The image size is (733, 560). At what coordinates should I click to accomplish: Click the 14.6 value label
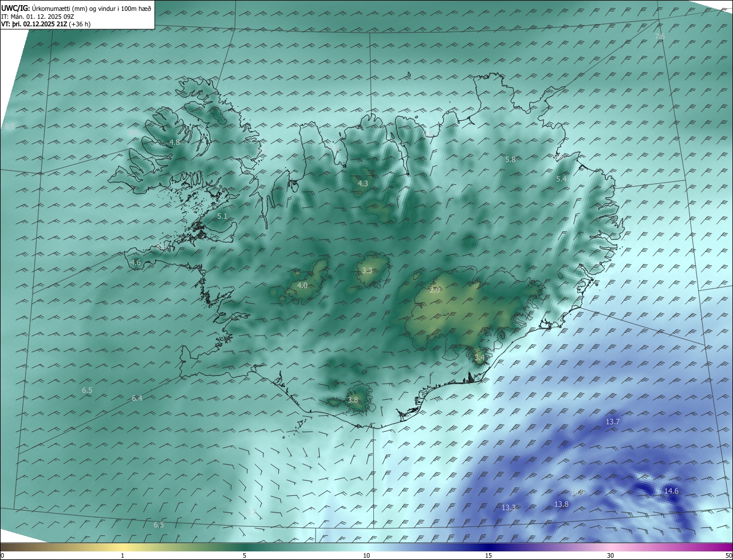point(671,491)
